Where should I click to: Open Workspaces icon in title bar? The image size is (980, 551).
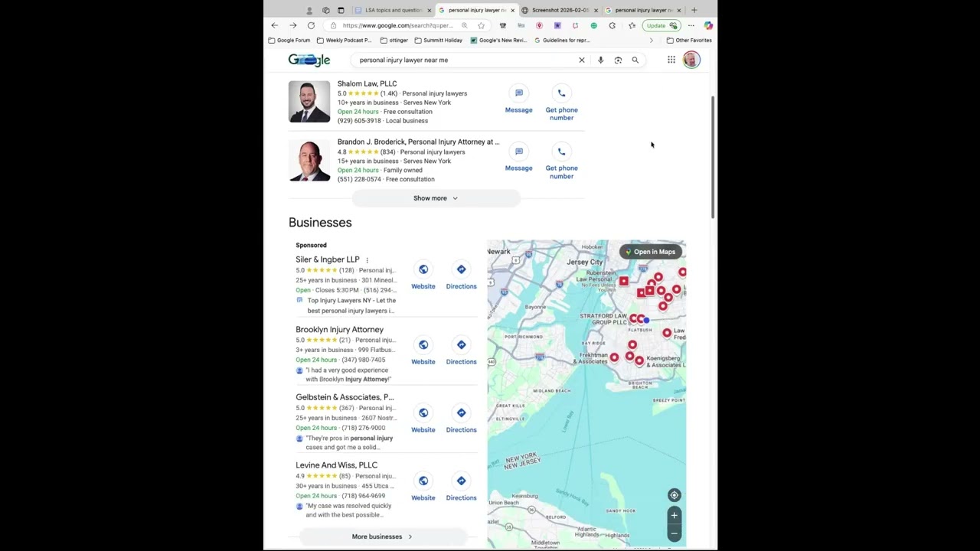click(x=326, y=10)
